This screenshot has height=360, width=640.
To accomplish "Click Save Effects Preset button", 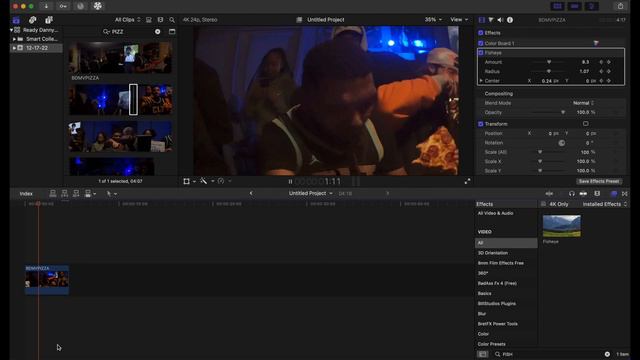I will (599, 181).
